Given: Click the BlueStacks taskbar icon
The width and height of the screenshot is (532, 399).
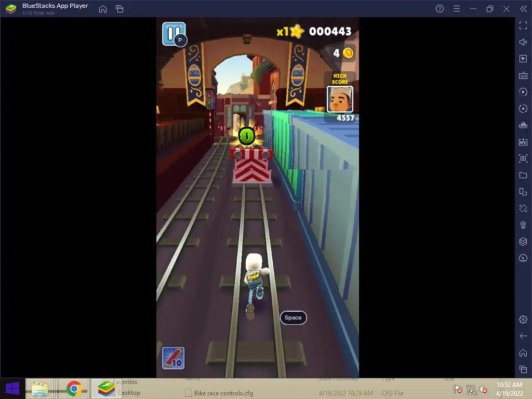Looking at the screenshot, I should coord(106,389).
